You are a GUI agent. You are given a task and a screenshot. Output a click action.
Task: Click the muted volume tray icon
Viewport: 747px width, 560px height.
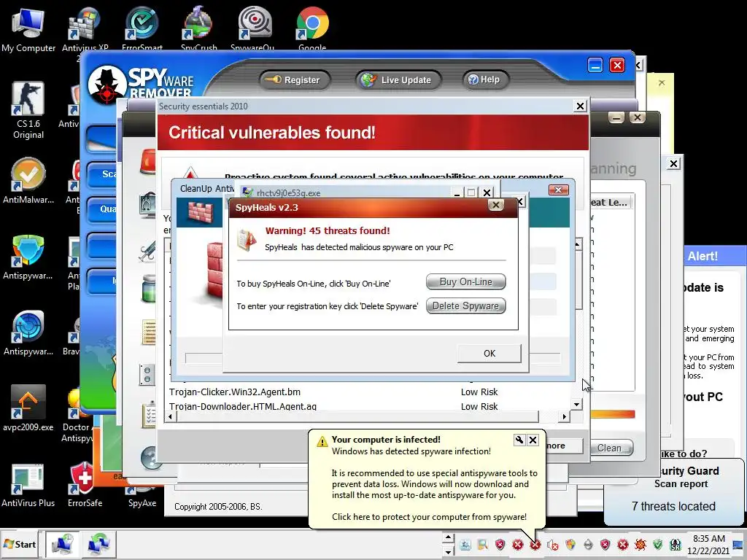[553, 545]
